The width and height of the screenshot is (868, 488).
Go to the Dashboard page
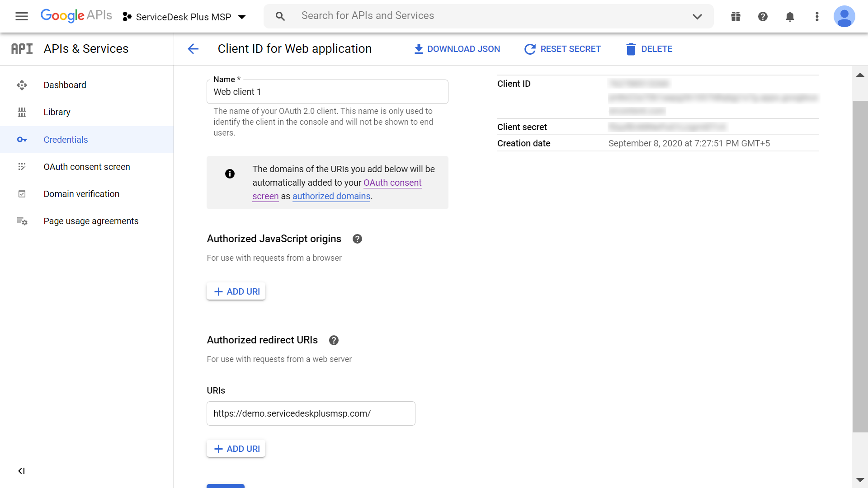point(65,85)
